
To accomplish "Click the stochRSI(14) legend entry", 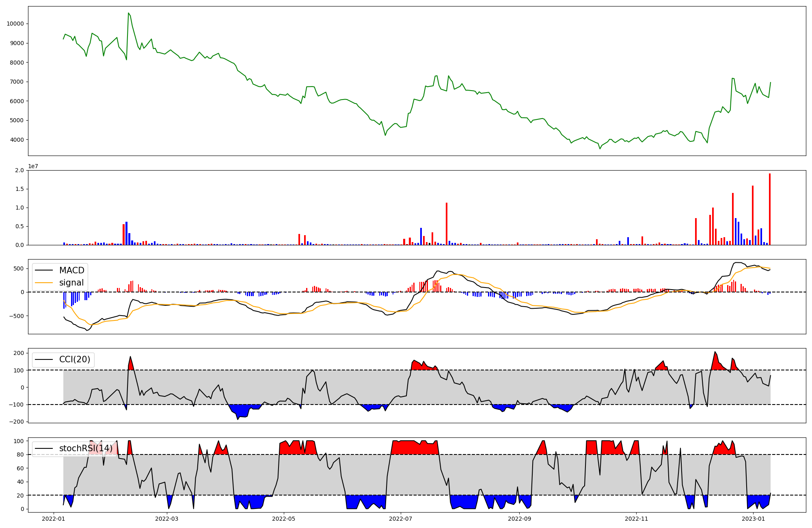I will [x=86, y=448].
